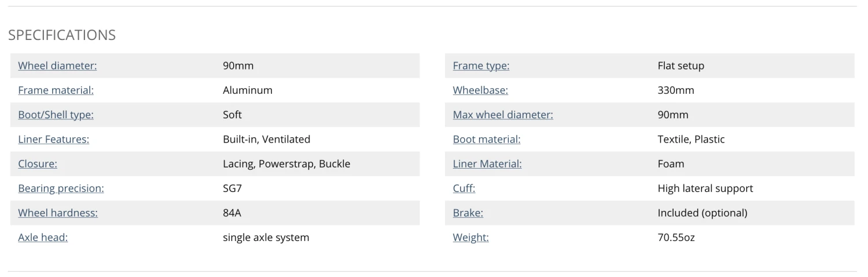Click the Wheel diameter specification link

click(x=57, y=66)
